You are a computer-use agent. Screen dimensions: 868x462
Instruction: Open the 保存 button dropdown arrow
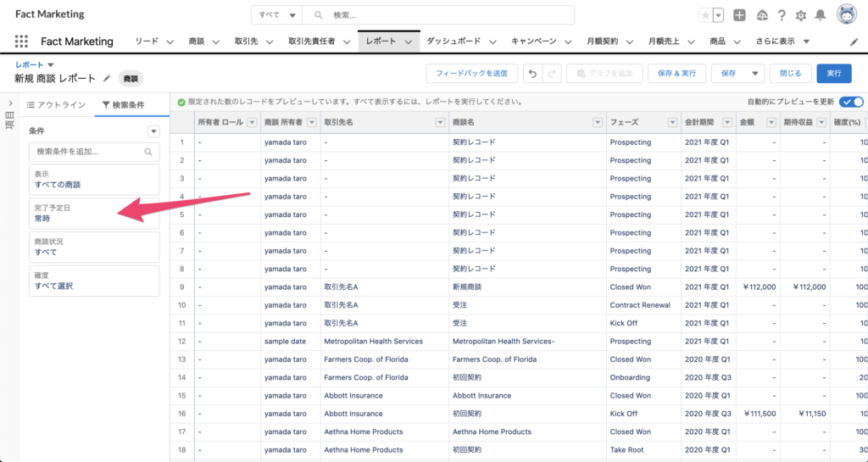pos(754,74)
